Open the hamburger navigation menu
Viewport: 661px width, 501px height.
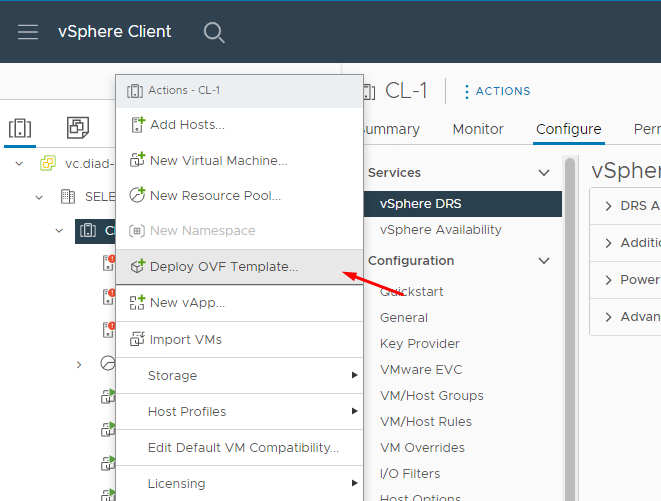point(28,32)
